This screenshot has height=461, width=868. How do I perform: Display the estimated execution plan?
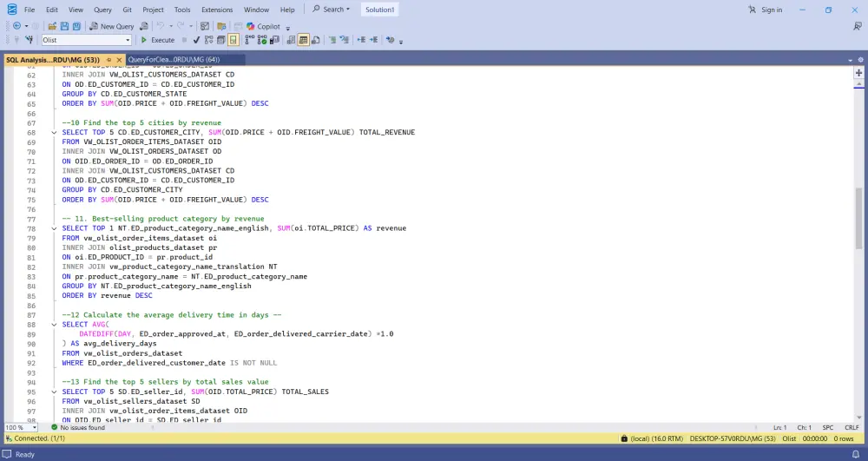click(x=208, y=40)
